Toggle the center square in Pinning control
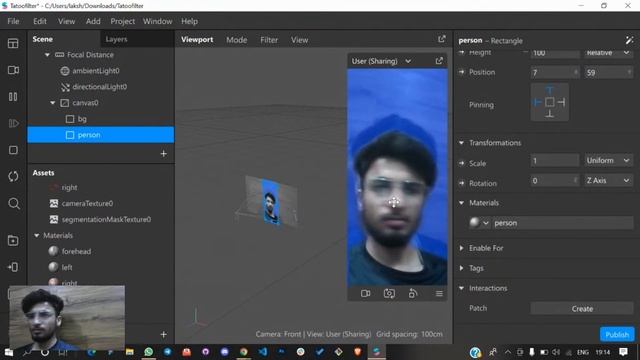The image size is (640, 360). coord(549,102)
